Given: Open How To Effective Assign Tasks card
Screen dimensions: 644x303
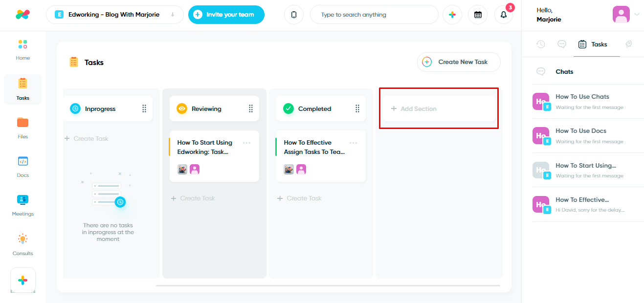Looking at the screenshot, I should tap(321, 156).
